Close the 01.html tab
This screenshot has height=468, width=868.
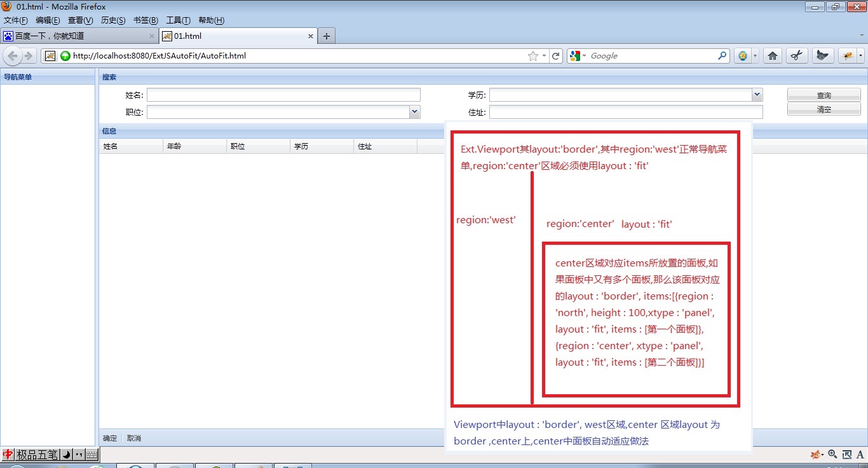pos(311,36)
